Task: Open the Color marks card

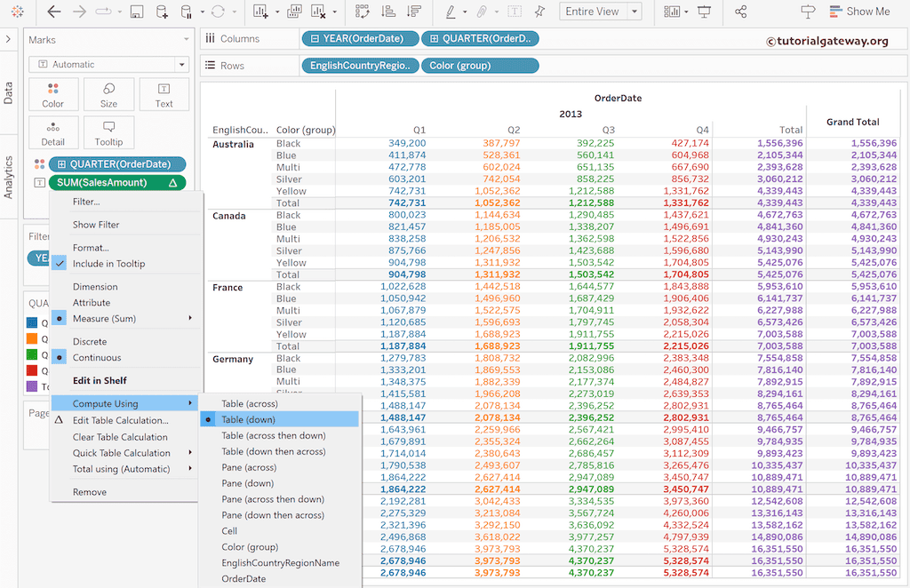Action: (x=52, y=93)
